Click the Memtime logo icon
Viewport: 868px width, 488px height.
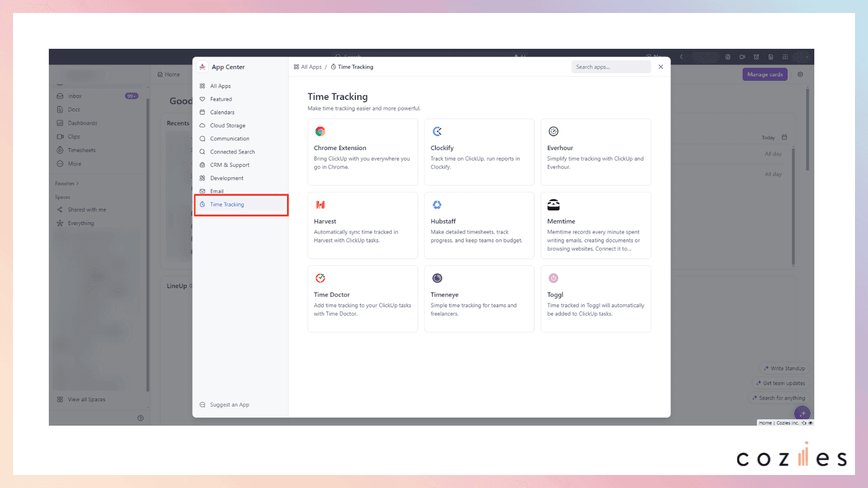pyautogui.click(x=553, y=205)
